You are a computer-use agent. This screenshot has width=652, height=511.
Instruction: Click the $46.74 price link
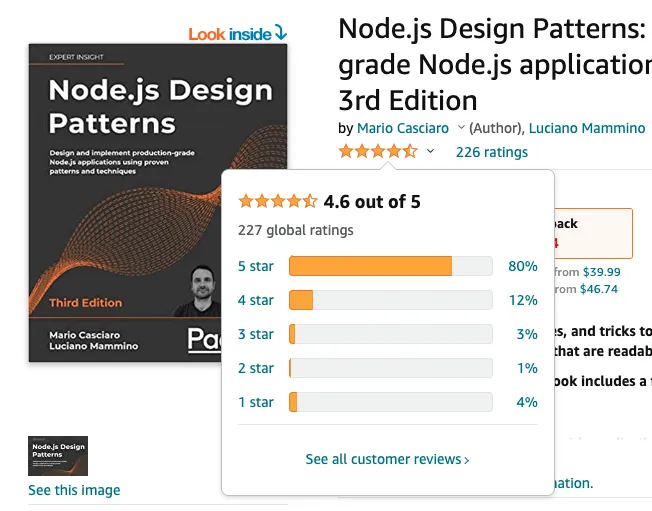(x=599, y=289)
